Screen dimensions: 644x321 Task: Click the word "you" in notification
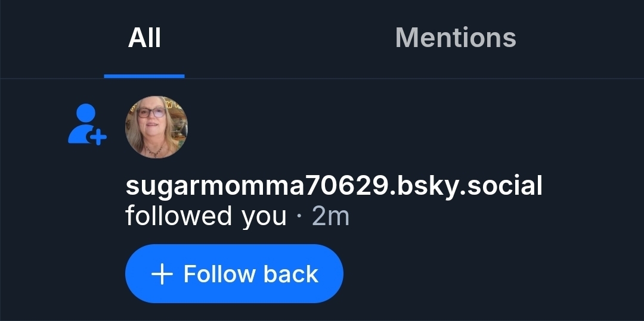tap(264, 218)
